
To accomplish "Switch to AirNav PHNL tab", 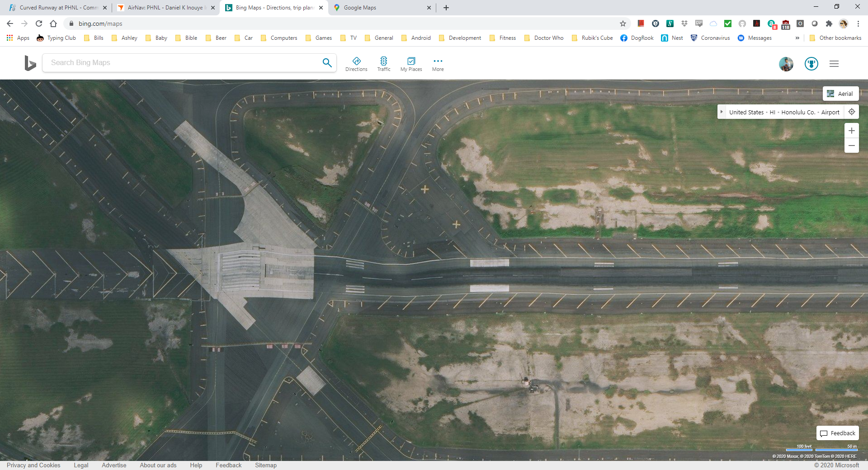I will 165,8.
